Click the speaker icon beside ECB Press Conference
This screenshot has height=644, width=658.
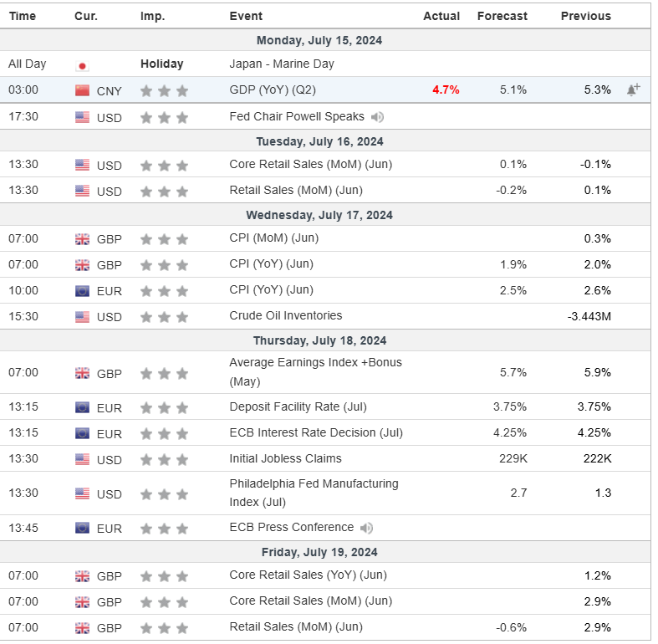click(x=366, y=528)
